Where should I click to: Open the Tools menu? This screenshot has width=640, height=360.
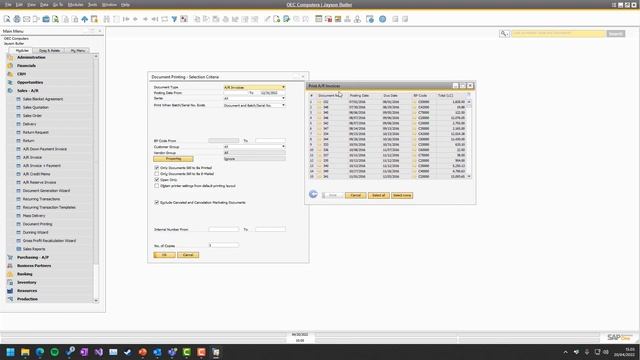point(93,4)
